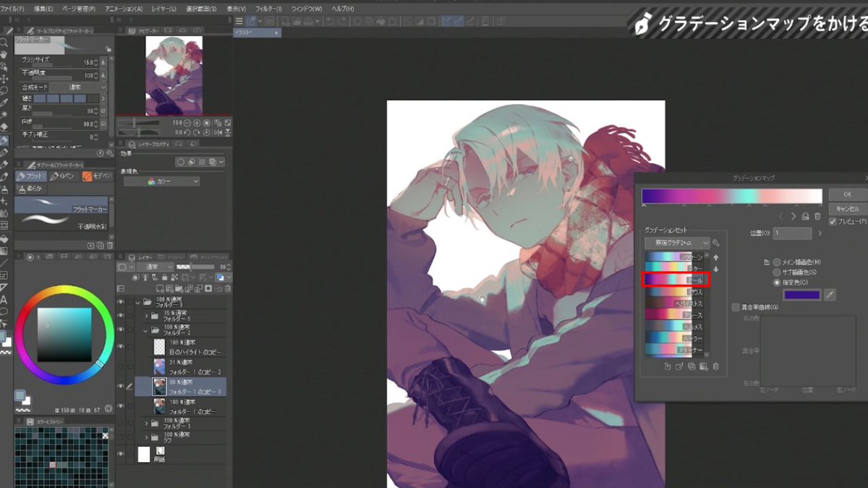Image resolution: width=868 pixels, height=488 pixels.
Task: Move to the next gradient node with the right arrow
Action: click(793, 216)
